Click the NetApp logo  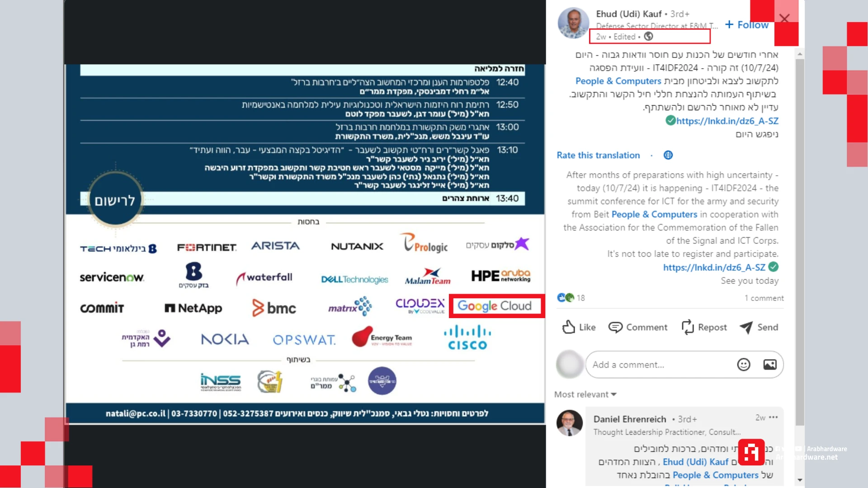pos(193,308)
